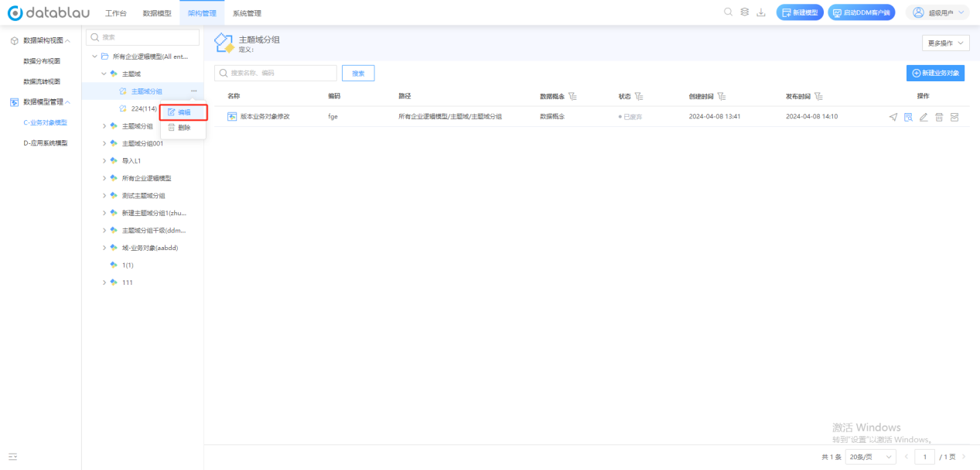Open 数据流转视图 in the sidebar
This screenshot has height=470, width=980.
tap(42, 81)
